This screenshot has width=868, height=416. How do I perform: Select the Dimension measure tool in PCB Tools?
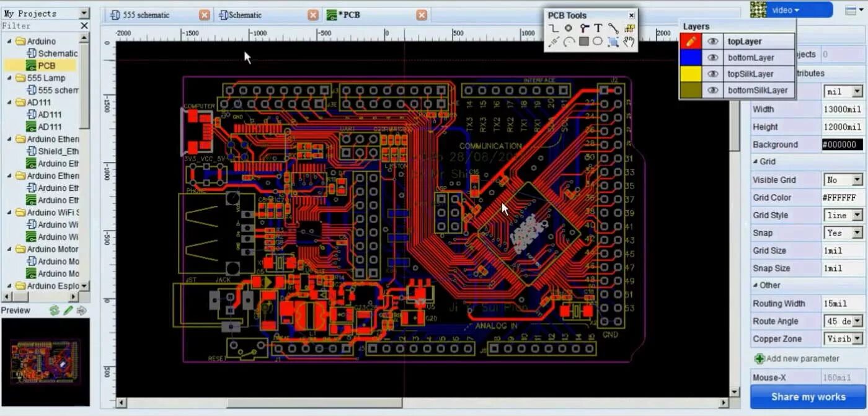554,42
